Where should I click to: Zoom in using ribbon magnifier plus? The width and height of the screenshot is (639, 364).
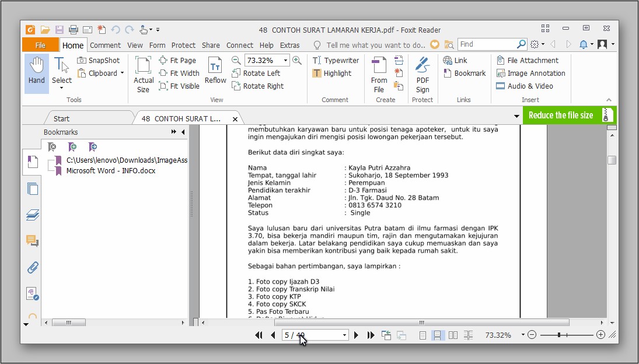point(297,60)
